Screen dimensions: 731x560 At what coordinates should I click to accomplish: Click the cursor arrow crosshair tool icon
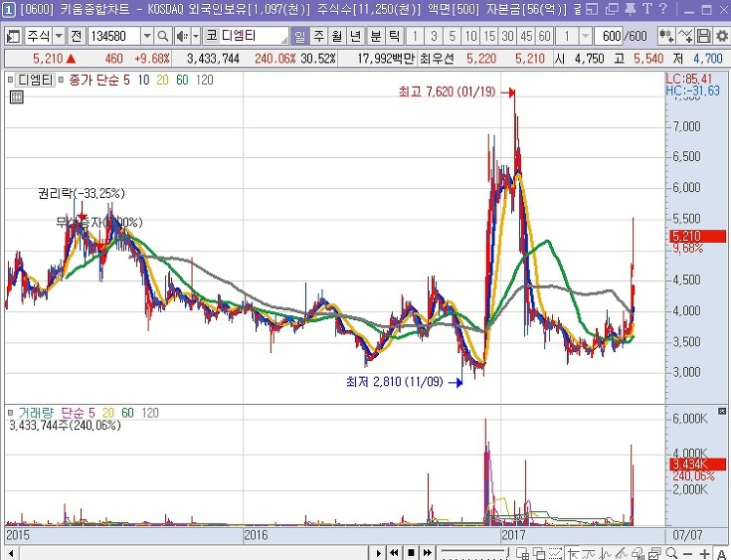click(x=573, y=553)
